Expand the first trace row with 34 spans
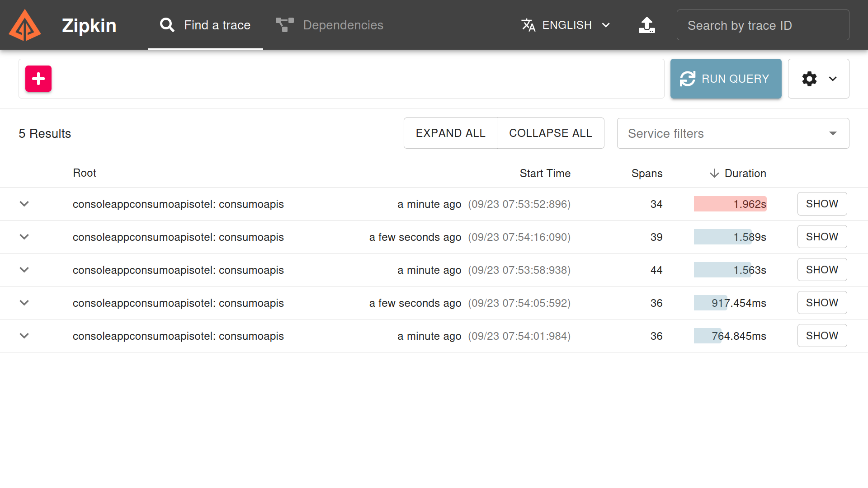The height and width of the screenshot is (488, 868). tap(24, 204)
